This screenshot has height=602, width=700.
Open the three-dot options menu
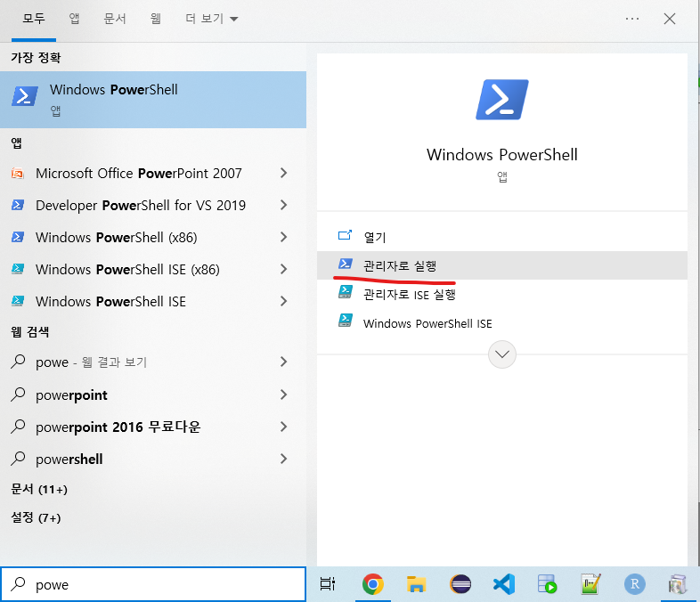pyautogui.click(x=632, y=19)
